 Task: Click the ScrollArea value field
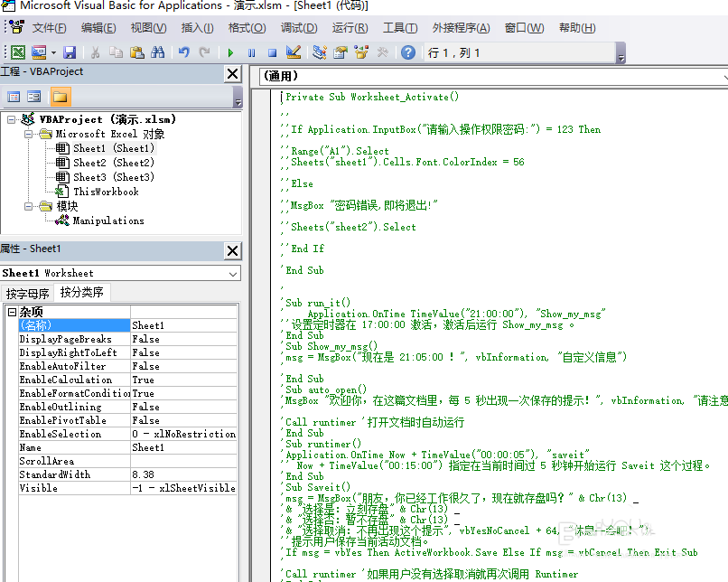coord(184,461)
